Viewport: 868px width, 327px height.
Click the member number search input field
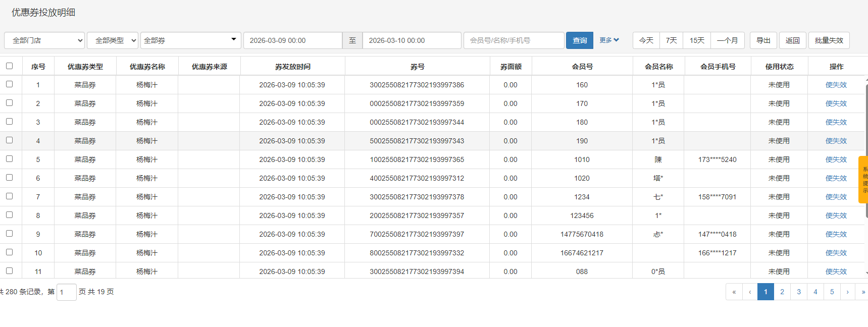point(514,40)
